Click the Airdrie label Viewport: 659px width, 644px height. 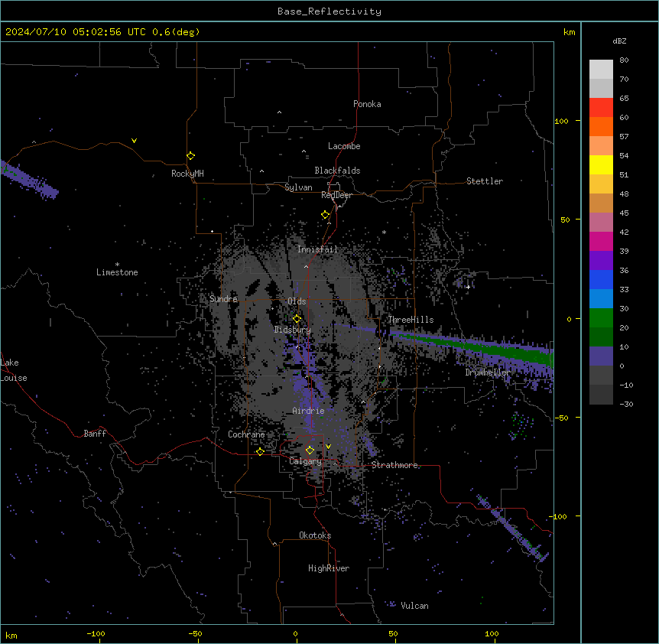(308, 411)
